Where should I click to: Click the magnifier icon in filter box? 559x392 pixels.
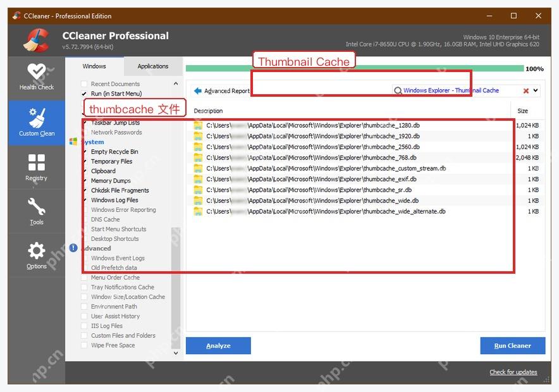[398, 90]
